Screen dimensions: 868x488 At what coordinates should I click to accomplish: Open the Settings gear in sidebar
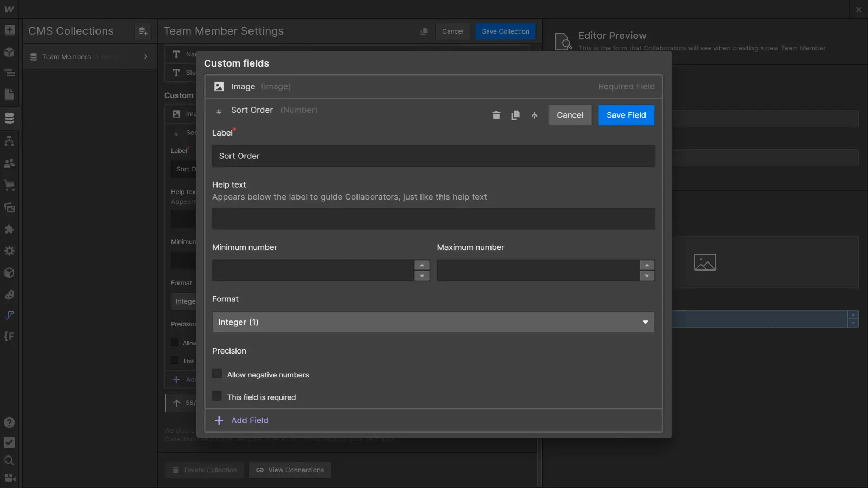pyautogui.click(x=9, y=251)
